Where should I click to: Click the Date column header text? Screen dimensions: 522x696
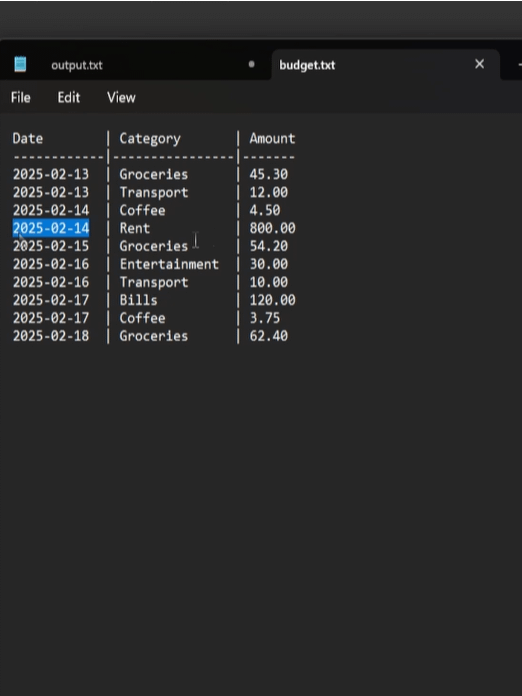[x=28, y=138]
